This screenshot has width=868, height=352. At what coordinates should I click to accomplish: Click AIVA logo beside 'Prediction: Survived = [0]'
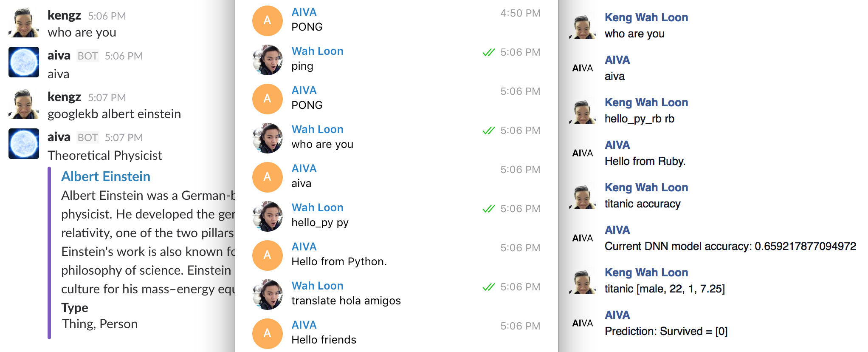click(x=582, y=323)
